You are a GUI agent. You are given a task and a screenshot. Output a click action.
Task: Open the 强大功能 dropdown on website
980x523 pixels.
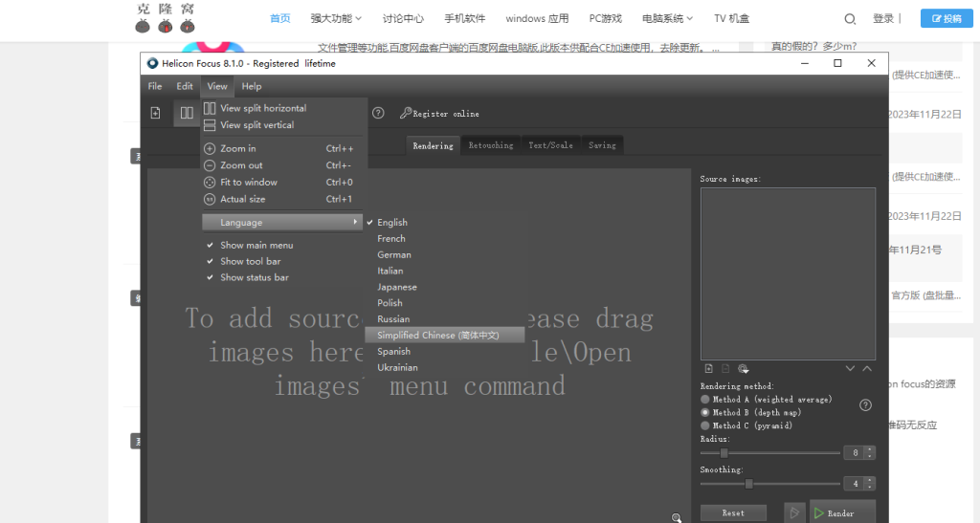(x=336, y=19)
